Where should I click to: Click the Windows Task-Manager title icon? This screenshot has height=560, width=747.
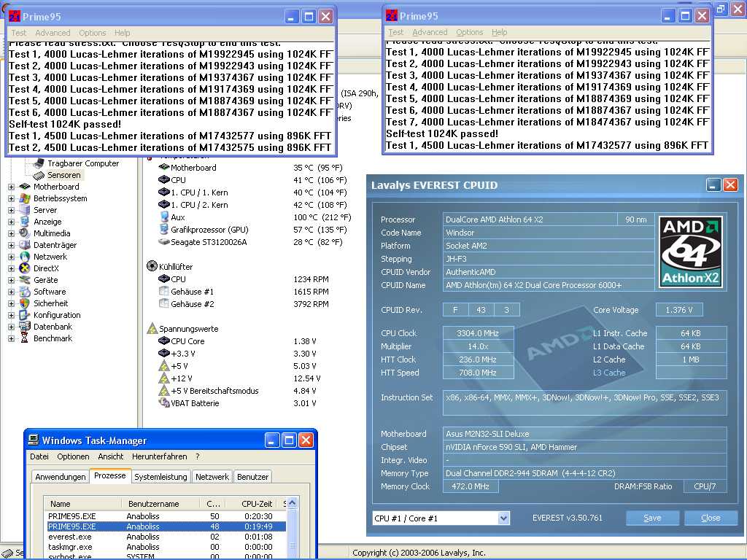click(34, 440)
